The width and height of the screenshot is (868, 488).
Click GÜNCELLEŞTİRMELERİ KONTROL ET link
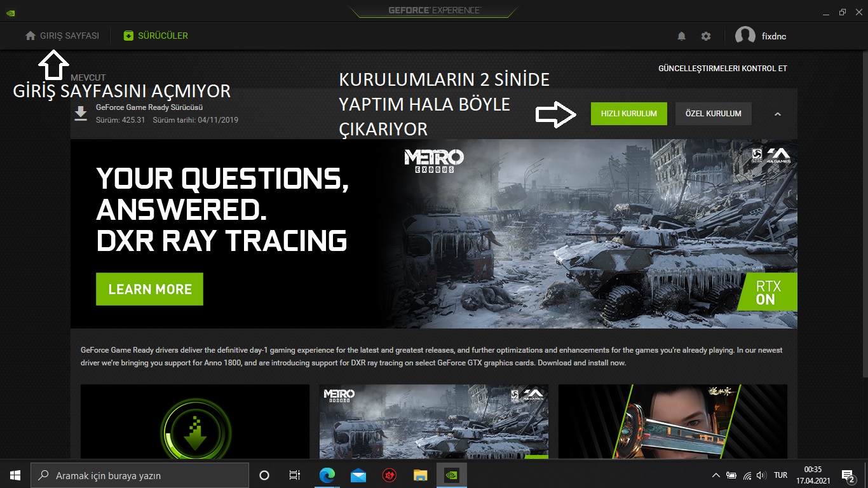722,69
